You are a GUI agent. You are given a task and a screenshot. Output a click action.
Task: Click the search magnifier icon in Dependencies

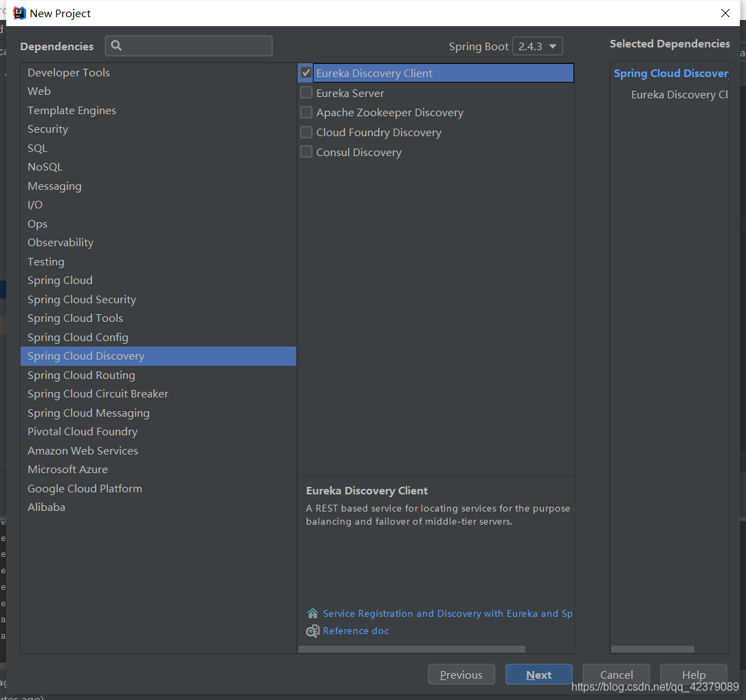(116, 45)
